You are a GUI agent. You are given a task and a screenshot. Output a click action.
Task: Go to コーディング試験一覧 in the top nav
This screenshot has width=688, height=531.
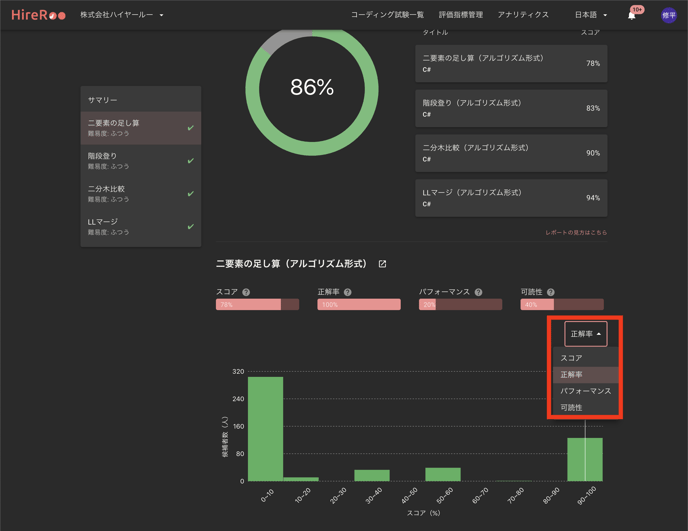387,15
